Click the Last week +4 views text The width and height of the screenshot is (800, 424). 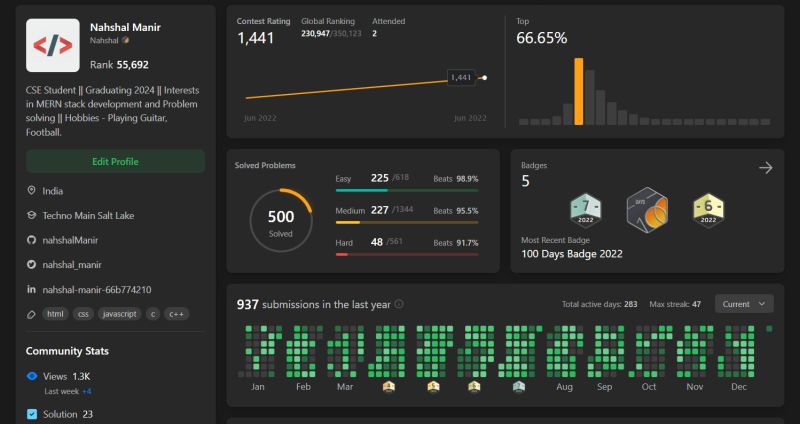68,391
